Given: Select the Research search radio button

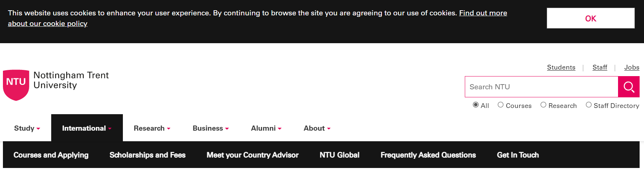Looking at the screenshot, I should pos(543,105).
